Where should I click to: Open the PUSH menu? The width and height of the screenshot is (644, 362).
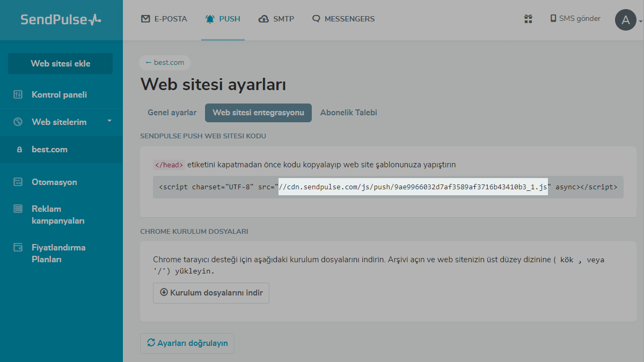(x=223, y=19)
